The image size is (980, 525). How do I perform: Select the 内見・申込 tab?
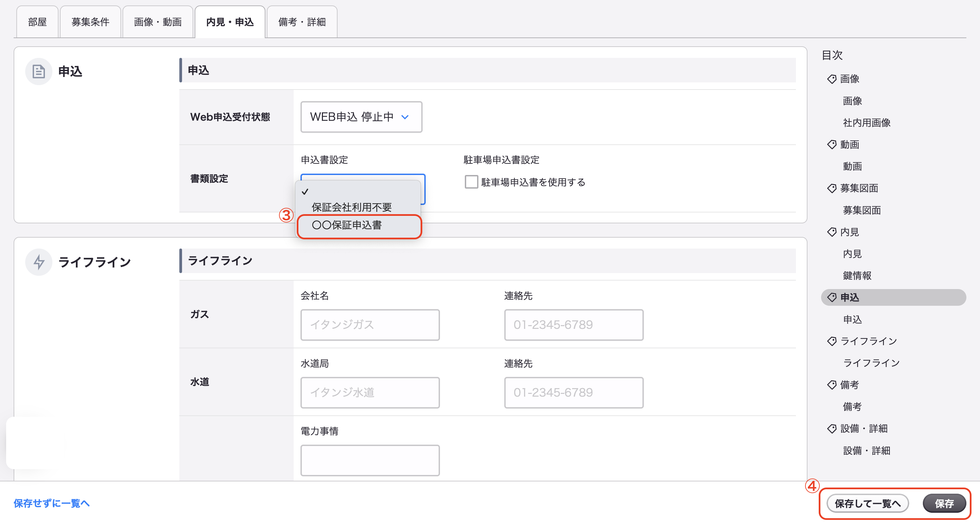point(230,22)
